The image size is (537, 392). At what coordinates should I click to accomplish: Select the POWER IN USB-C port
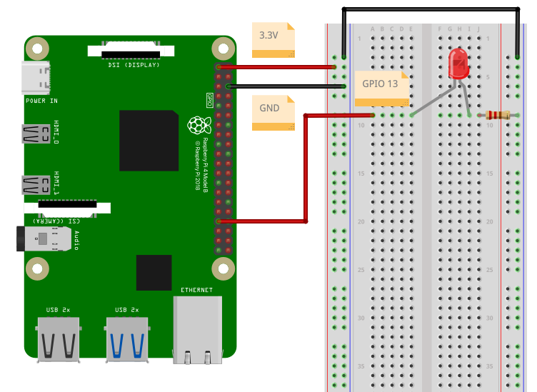tap(36, 78)
